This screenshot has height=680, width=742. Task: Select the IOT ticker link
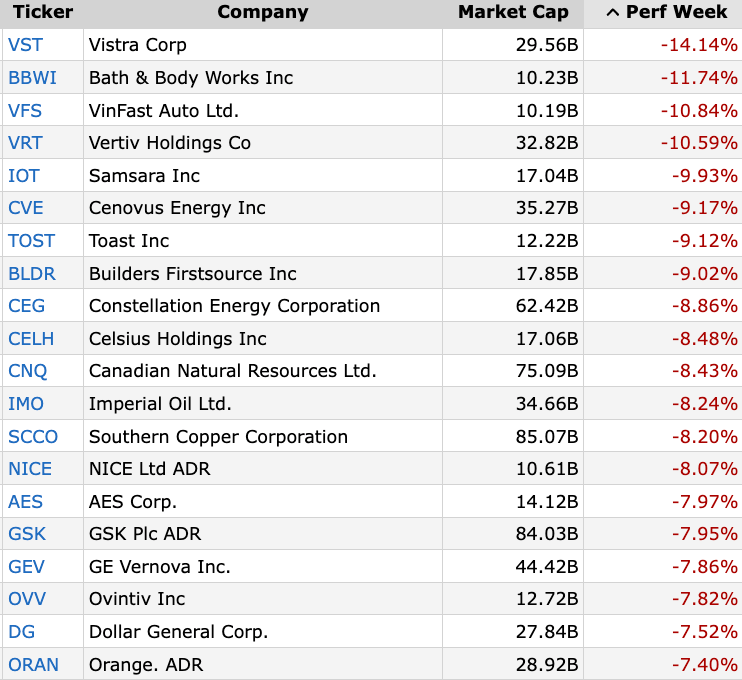(x=24, y=176)
